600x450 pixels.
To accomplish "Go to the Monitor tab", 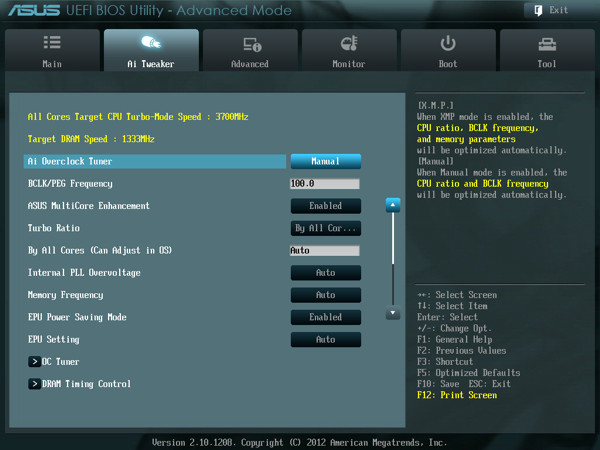I will coord(349,50).
